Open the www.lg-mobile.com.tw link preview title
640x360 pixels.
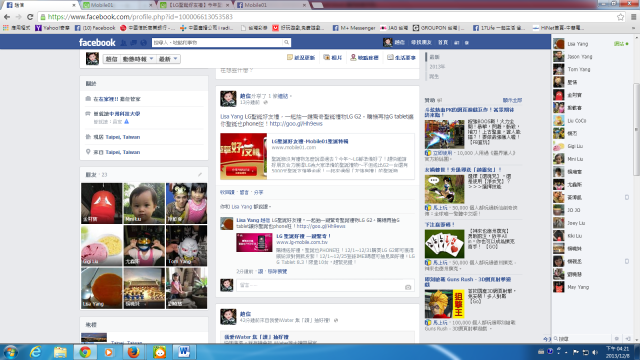303,236
